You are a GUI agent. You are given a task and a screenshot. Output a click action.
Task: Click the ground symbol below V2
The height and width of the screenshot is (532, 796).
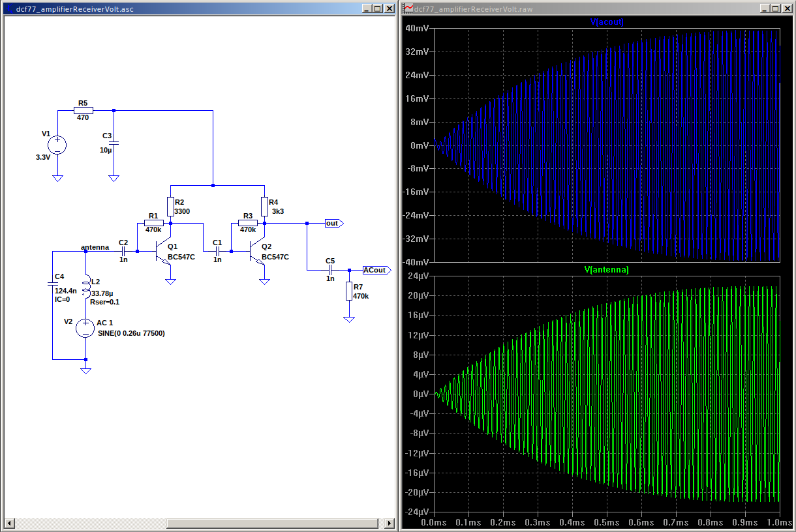85,371
